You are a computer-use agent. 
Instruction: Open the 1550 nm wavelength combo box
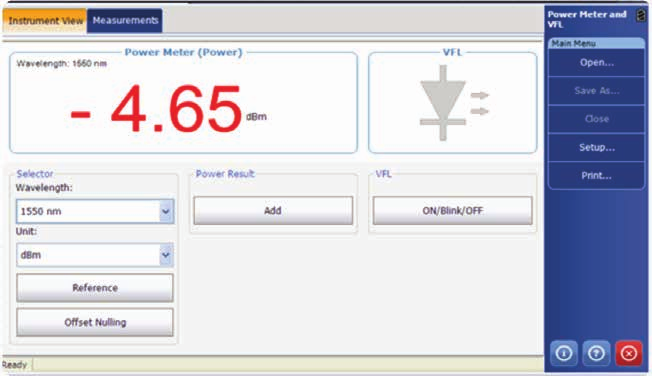click(95, 211)
